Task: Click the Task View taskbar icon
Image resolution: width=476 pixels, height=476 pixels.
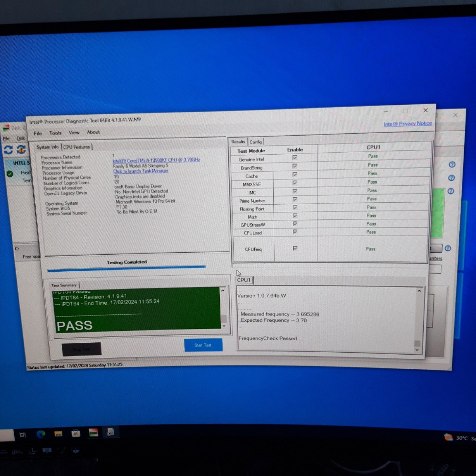Action: pyautogui.click(x=23, y=435)
